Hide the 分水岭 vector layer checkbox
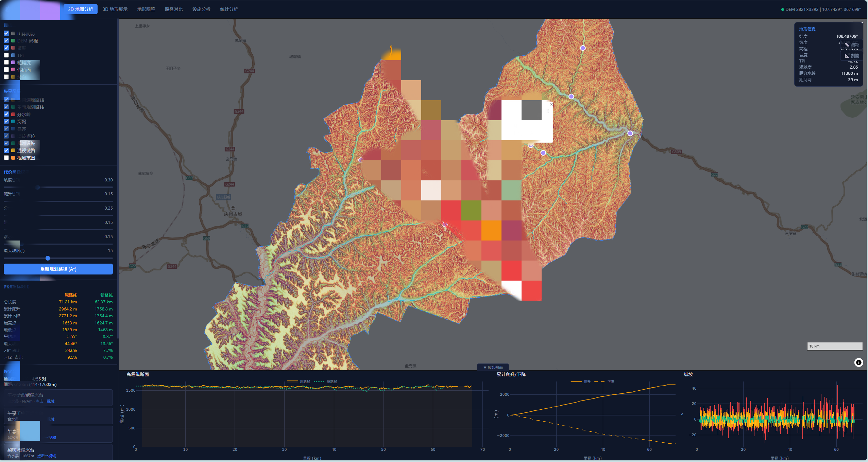The height and width of the screenshot is (462, 868). coord(6,114)
